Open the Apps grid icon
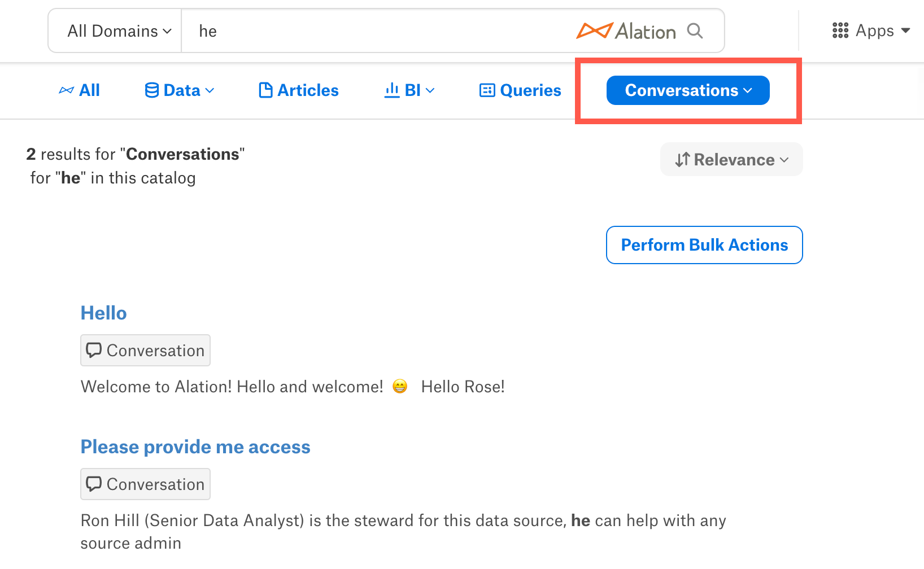 [x=840, y=30]
